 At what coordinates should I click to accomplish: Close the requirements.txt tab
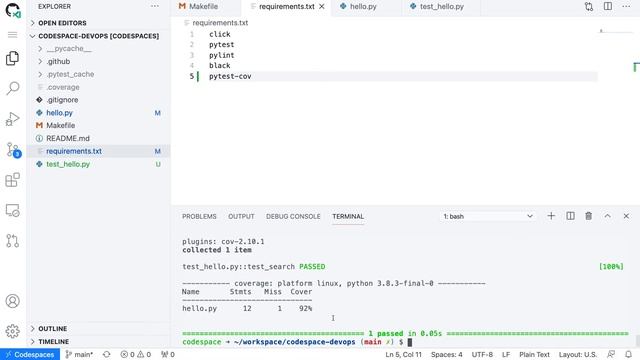[322, 7]
